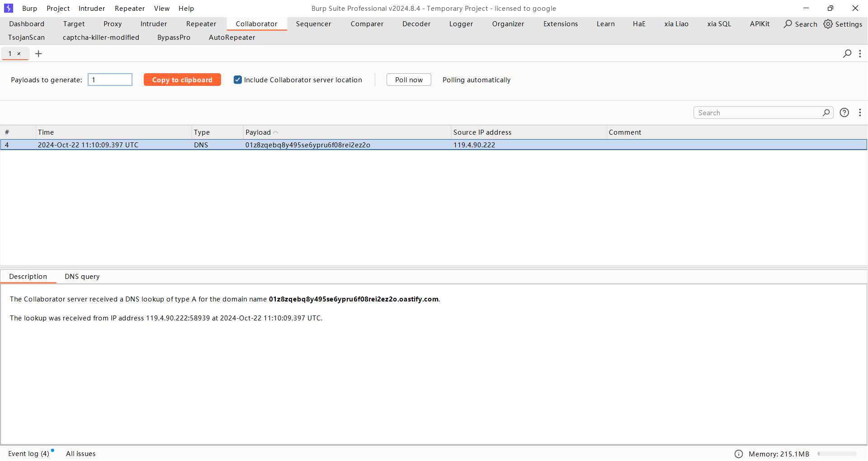Add a new Collaborator tab with plus

(x=39, y=54)
